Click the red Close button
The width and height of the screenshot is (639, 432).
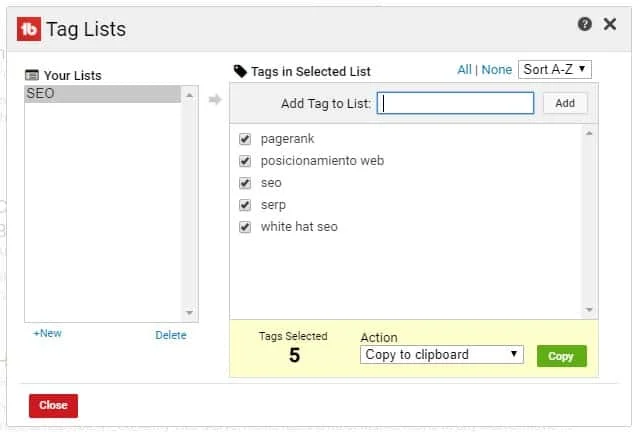click(x=53, y=406)
